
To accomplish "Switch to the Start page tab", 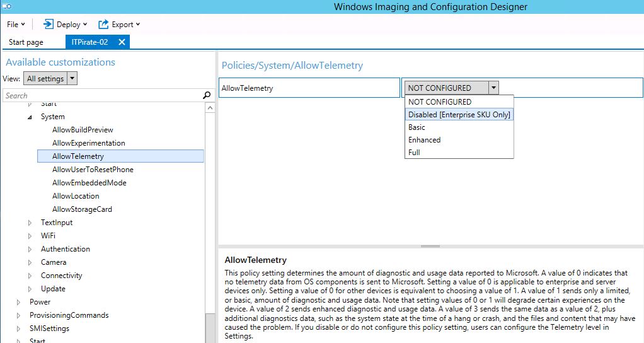I will click(26, 42).
